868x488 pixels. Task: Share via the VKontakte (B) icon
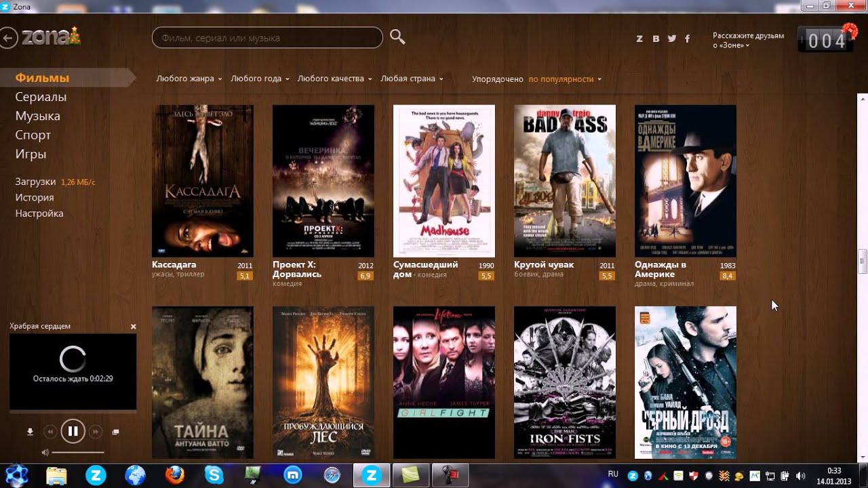656,39
